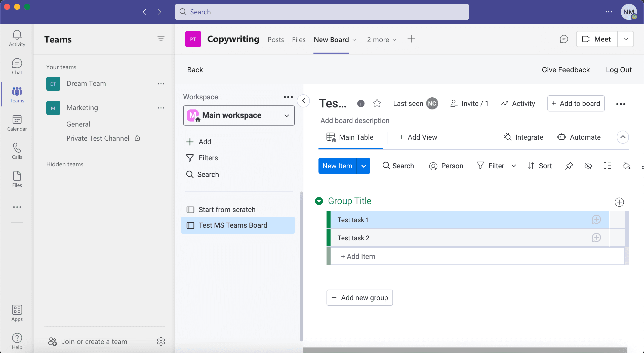Click the board info icon
This screenshot has width=644, height=353.
361,103
